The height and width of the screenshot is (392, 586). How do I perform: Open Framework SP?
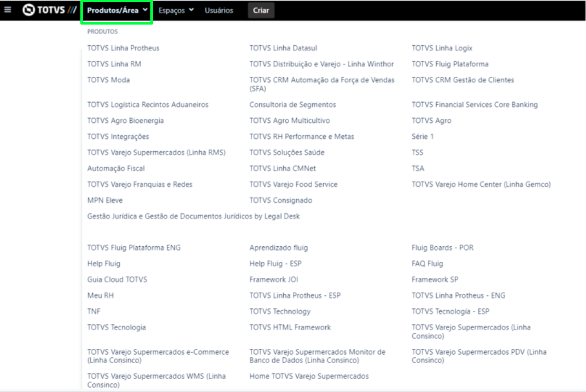pyautogui.click(x=435, y=280)
